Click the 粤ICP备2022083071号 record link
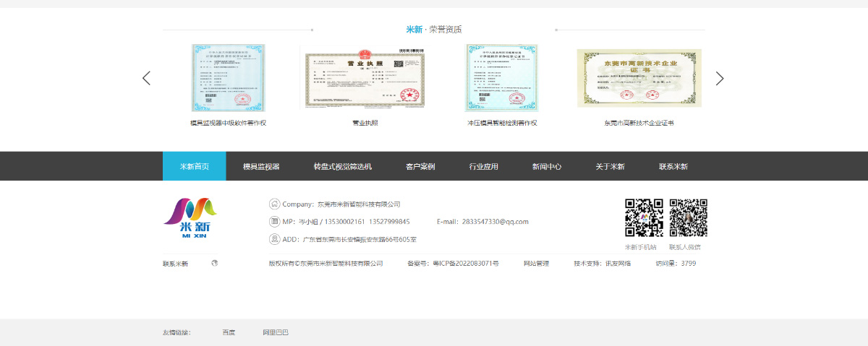This screenshot has height=346, width=868. coord(466,264)
